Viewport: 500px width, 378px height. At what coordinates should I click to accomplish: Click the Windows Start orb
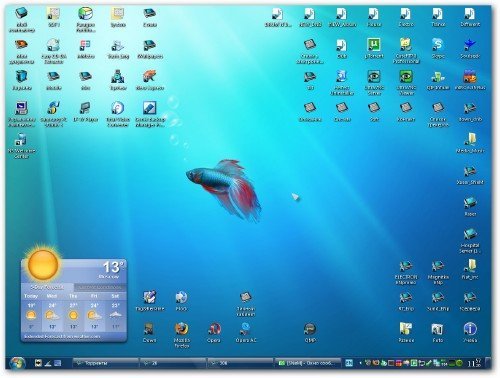tap(17, 363)
